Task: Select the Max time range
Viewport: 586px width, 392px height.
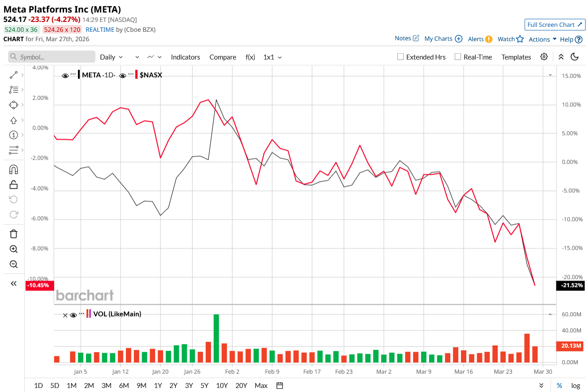Action: [261, 386]
